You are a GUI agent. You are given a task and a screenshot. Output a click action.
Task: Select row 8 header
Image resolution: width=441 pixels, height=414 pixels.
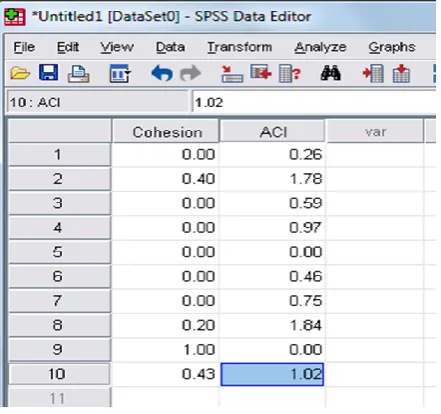(60, 325)
